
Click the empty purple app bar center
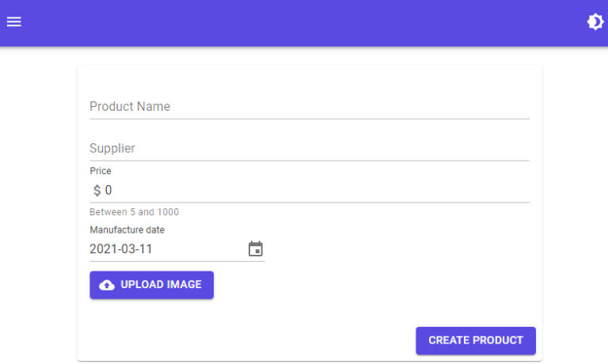point(304,22)
